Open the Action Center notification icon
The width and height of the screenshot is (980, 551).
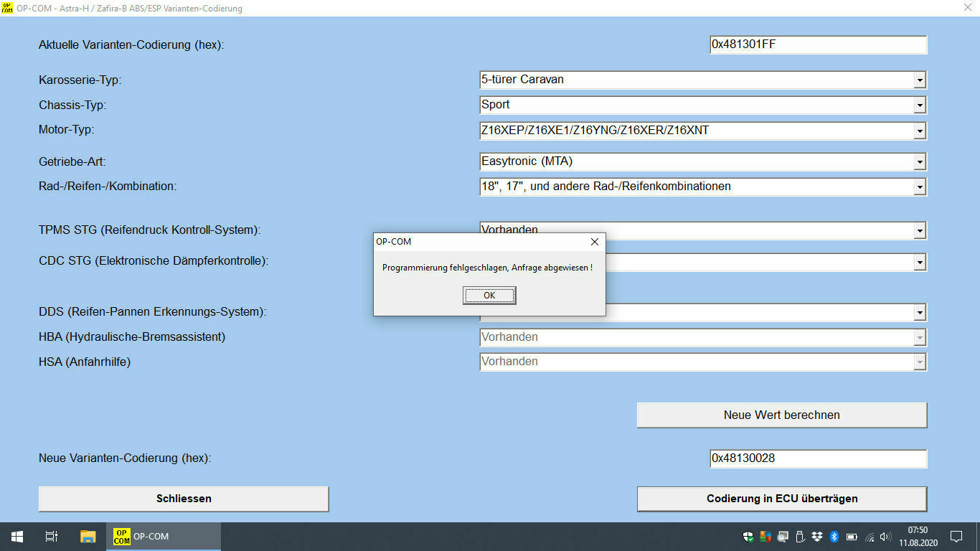(x=956, y=536)
